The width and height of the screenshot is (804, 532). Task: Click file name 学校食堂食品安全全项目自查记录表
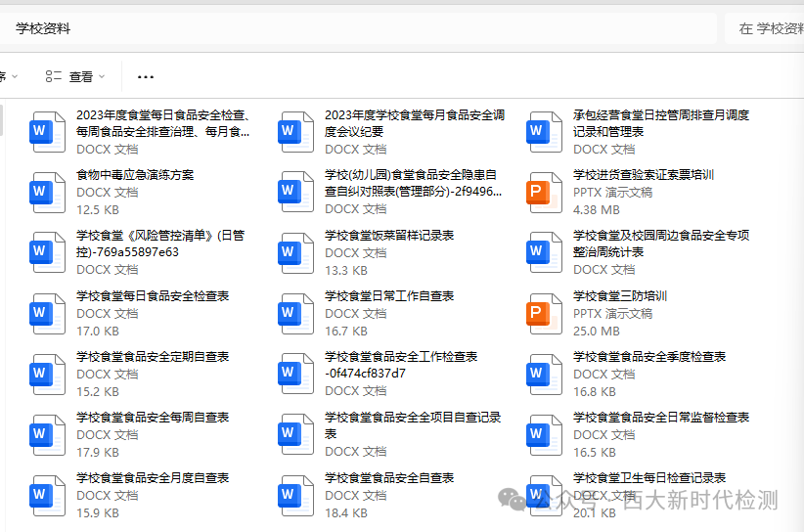click(x=413, y=425)
